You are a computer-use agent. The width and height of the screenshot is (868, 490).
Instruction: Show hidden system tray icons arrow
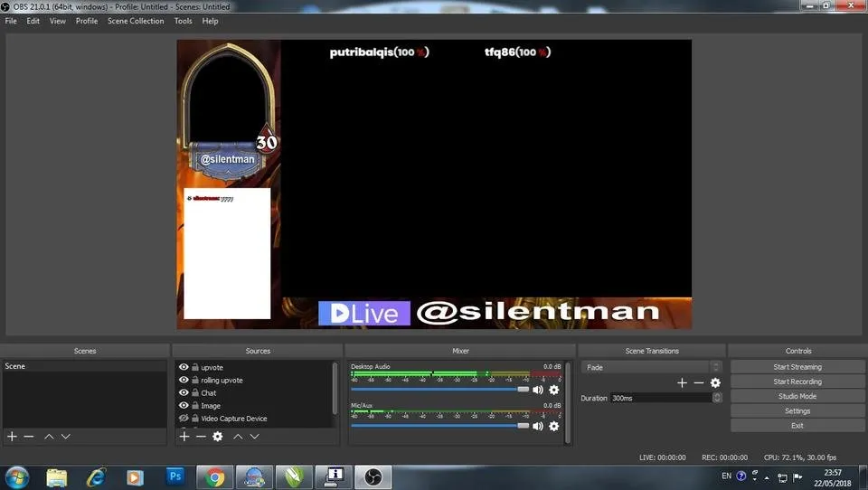(767, 477)
